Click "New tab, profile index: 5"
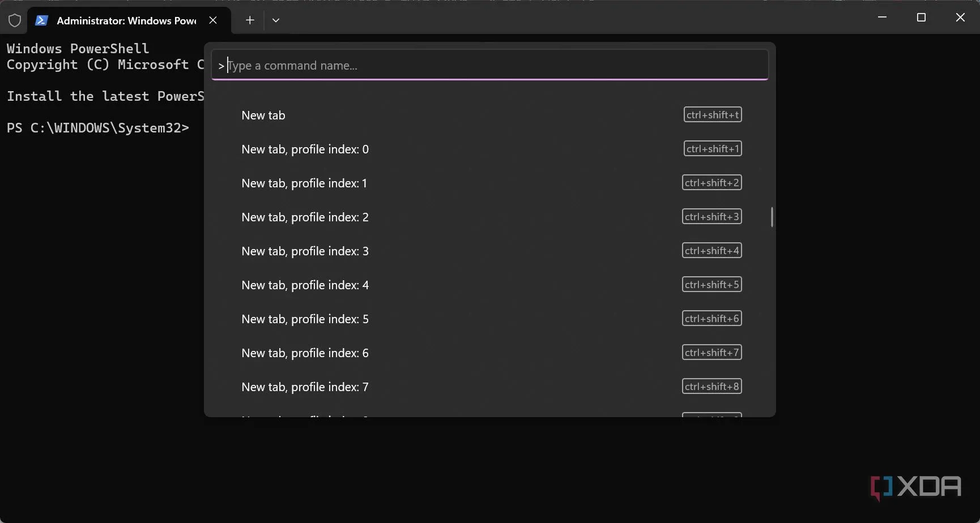 pos(305,319)
